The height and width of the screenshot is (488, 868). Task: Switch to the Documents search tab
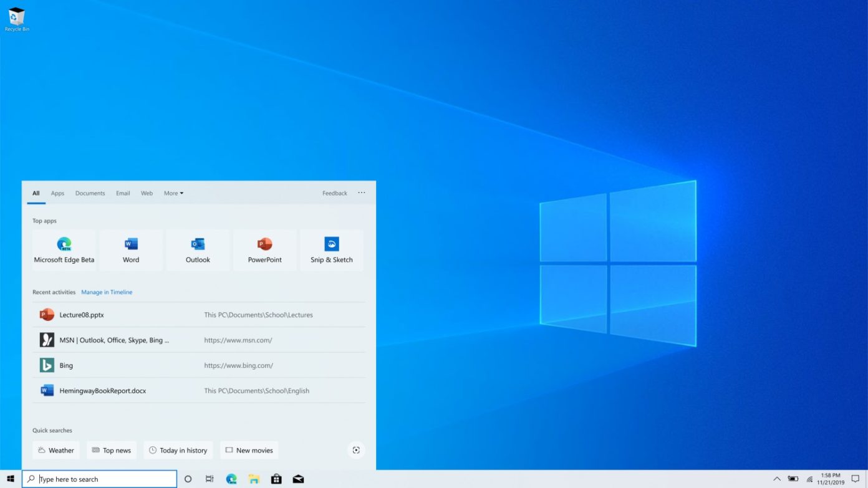pyautogui.click(x=90, y=193)
